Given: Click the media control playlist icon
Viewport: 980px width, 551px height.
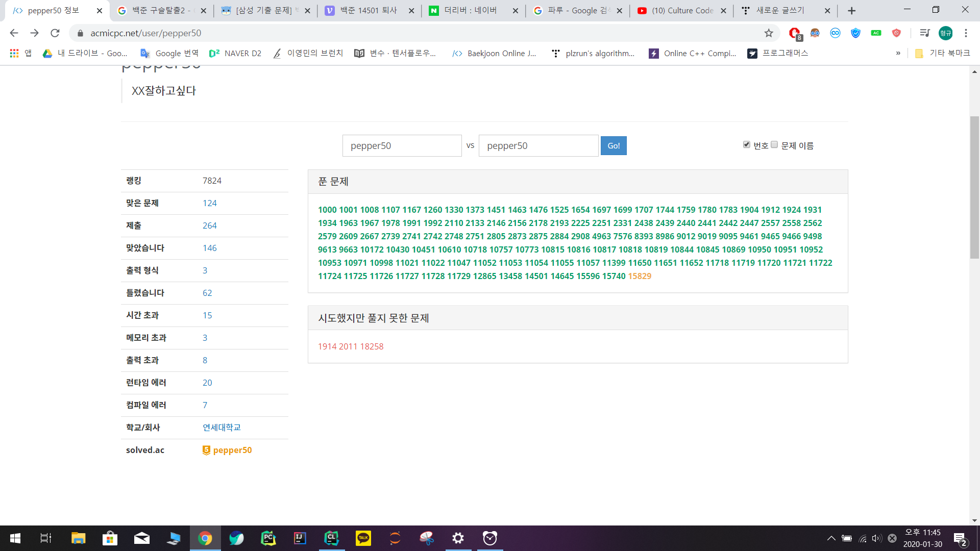Looking at the screenshot, I should click(x=924, y=33).
